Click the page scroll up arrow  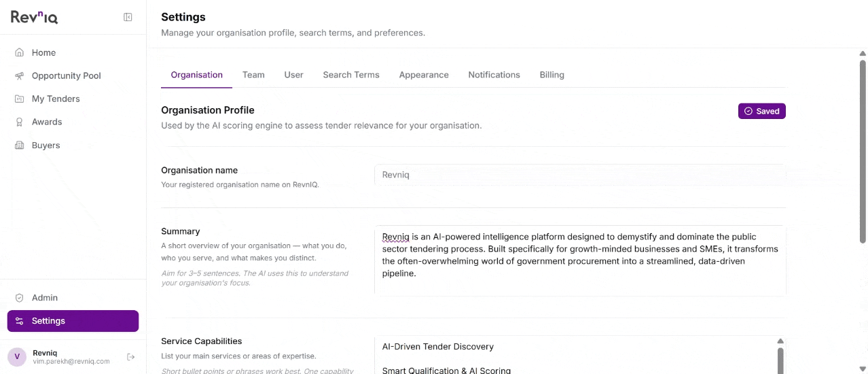point(863,53)
